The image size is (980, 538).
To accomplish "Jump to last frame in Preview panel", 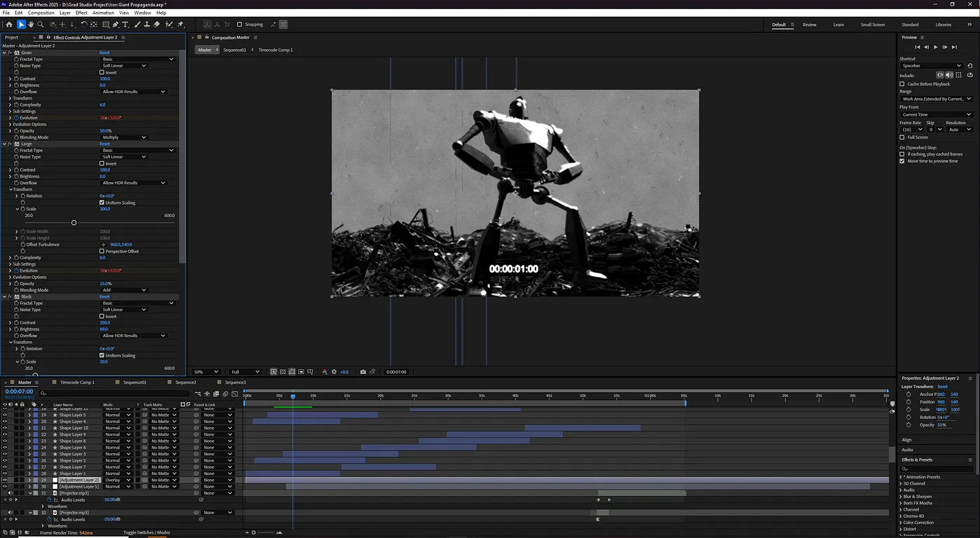I will pos(954,47).
